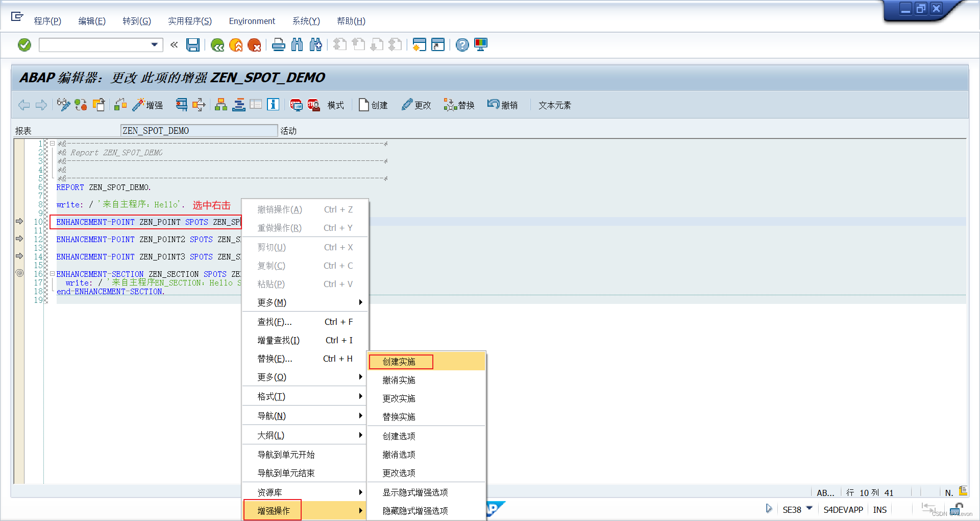Click the 增强 enhancement wand icon
Image resolution: width=980 pixels, height=521 pixels.
pos(148,105)
